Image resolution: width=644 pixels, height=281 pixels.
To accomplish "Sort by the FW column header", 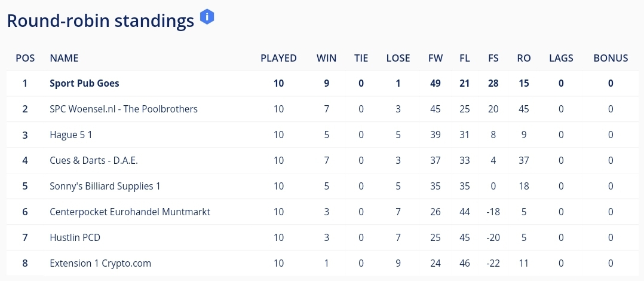I will click(x=436, y=59).
